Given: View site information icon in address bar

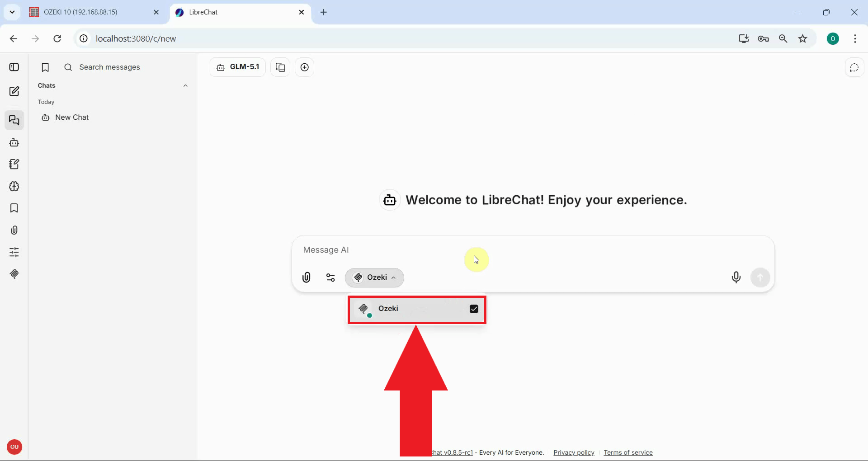Looking at the screenshot, I should coord(84,39).
